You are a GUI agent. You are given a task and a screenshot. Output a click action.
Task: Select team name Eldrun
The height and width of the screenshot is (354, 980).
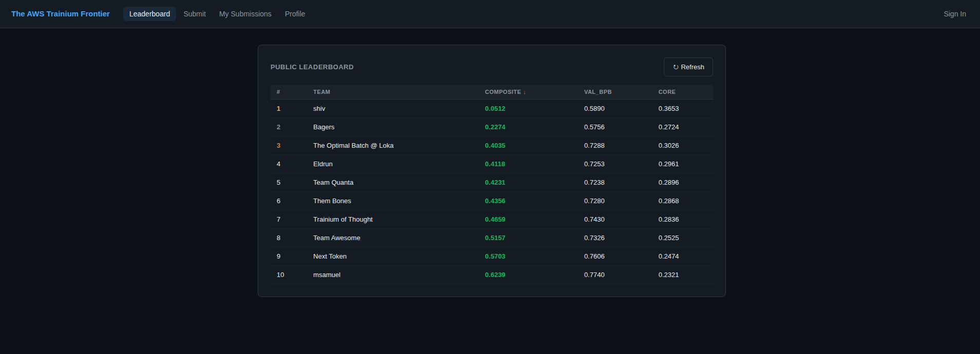point(323,164)
